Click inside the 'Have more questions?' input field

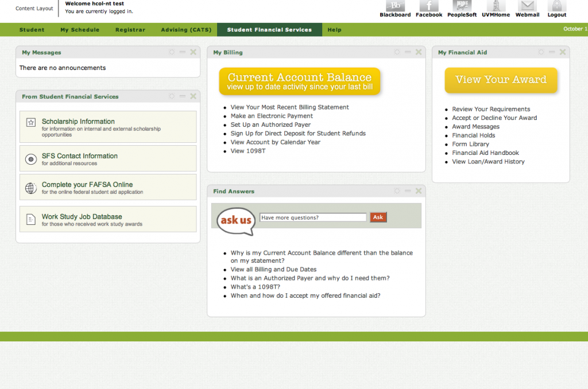click(312, 217)
